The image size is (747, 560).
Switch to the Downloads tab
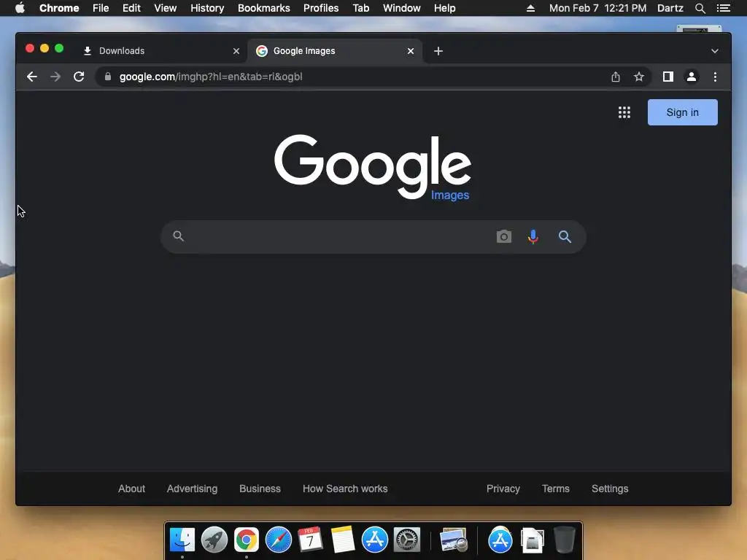[160, 51]
